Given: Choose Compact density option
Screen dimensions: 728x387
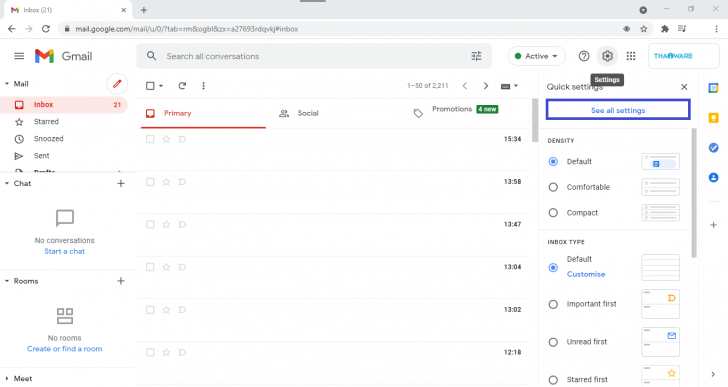Looking at the screenshot, I should point(553,213).
